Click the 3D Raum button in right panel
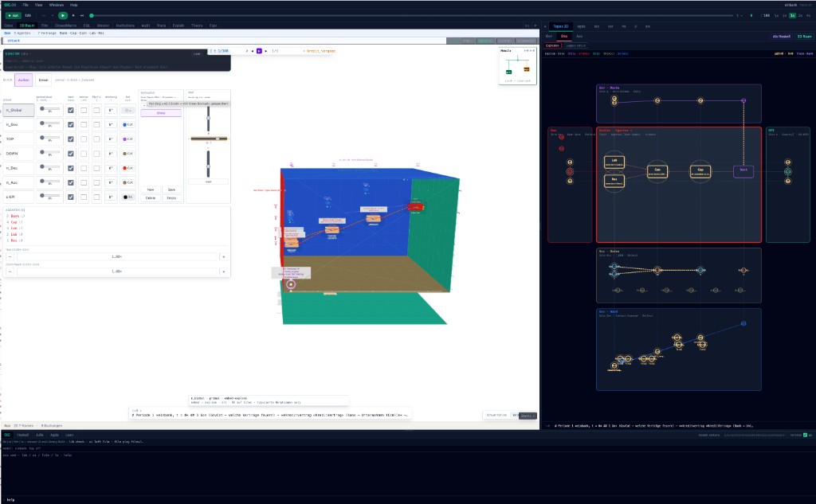Screen dimensions: 816x504 805,37
